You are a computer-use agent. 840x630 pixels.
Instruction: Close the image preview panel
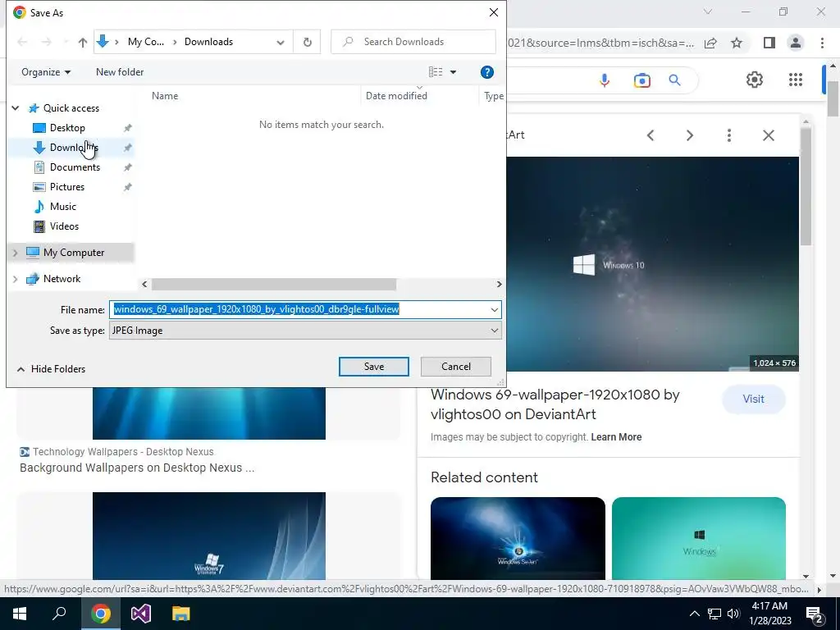[768, 135]
